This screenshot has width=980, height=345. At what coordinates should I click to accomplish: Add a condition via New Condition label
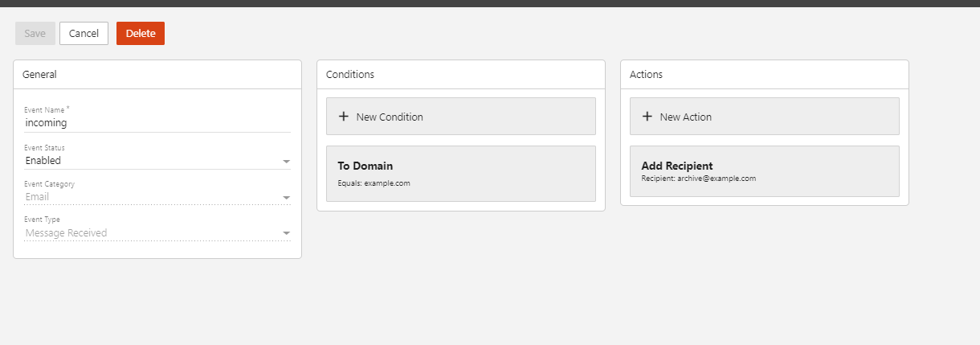(390, 117)
